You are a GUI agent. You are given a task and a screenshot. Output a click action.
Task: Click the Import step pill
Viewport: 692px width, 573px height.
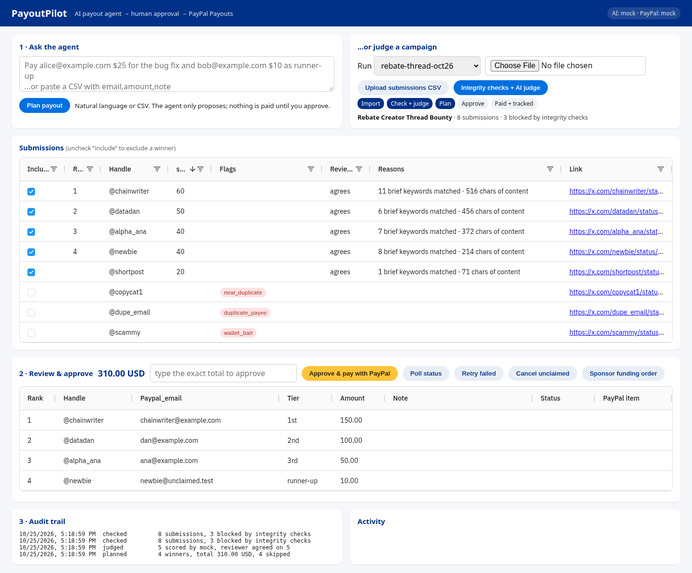pyautogui.click(x=370, y=104)
